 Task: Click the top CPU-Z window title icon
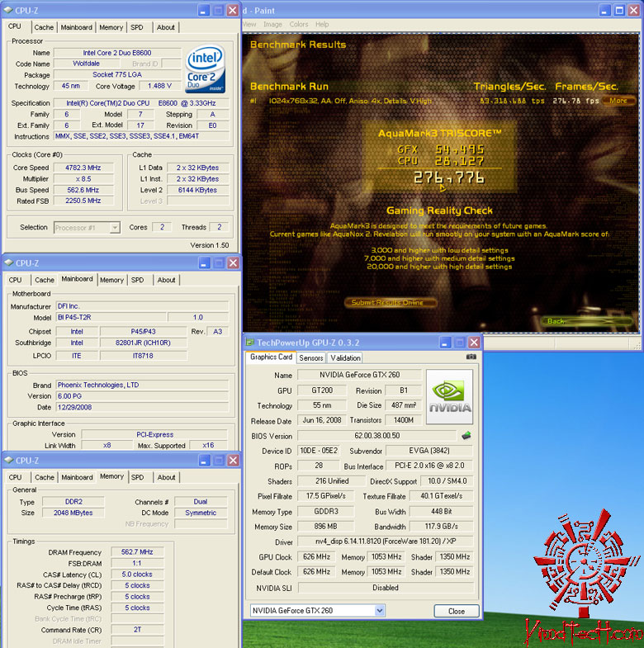point(8,10)
